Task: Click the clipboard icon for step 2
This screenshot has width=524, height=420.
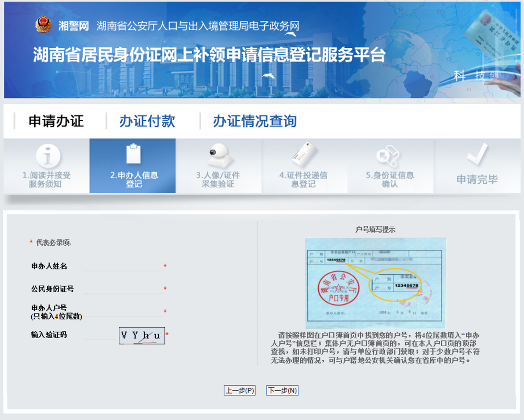Action: (x=133, y=154)
